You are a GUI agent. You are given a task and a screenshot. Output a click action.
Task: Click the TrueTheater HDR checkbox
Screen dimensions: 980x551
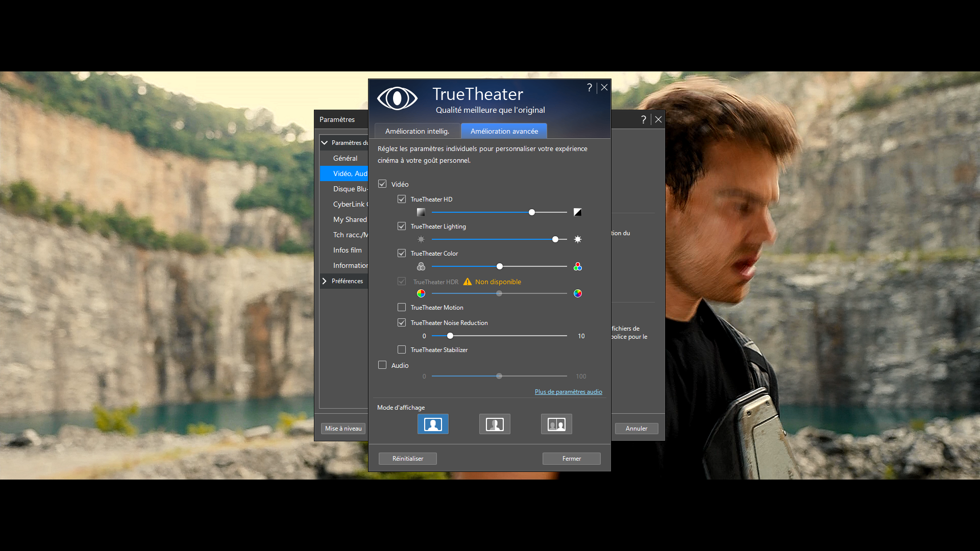click(x=402, y=281)
